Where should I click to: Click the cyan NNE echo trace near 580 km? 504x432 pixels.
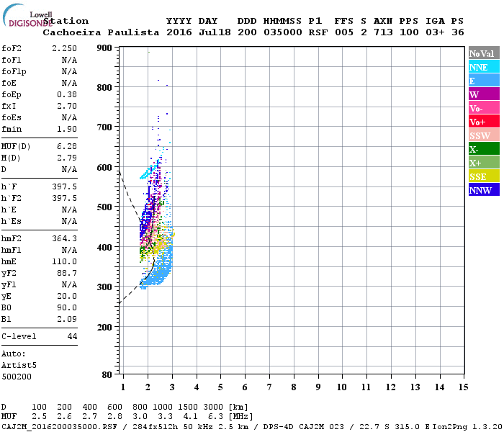click(148, 171)
